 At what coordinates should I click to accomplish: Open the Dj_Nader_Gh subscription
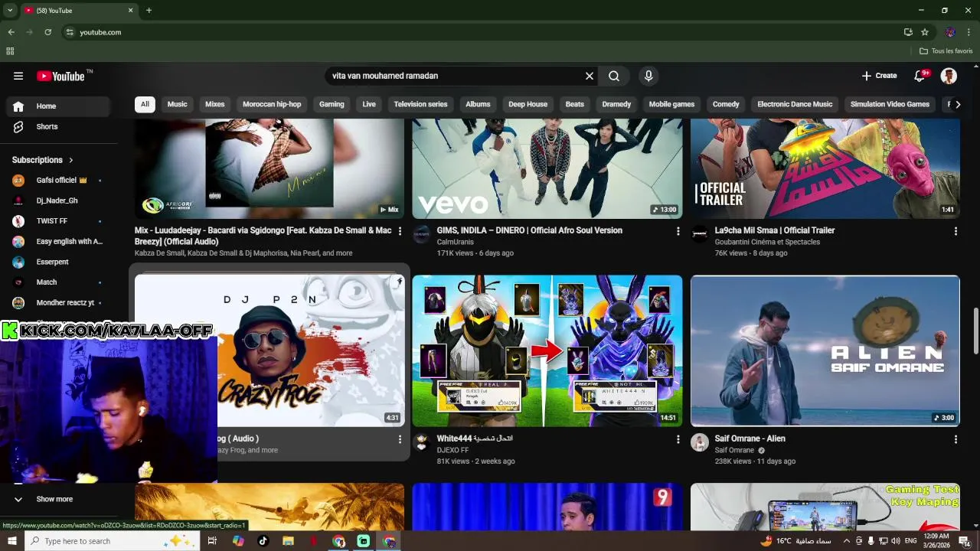58,201
